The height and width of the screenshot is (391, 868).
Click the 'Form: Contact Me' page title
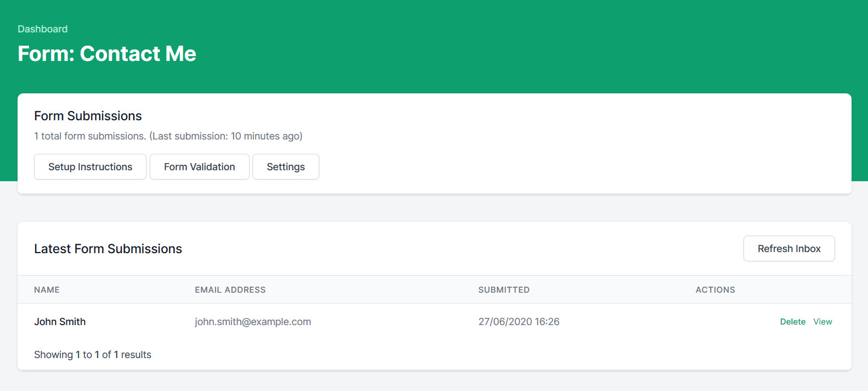point(107,54)
